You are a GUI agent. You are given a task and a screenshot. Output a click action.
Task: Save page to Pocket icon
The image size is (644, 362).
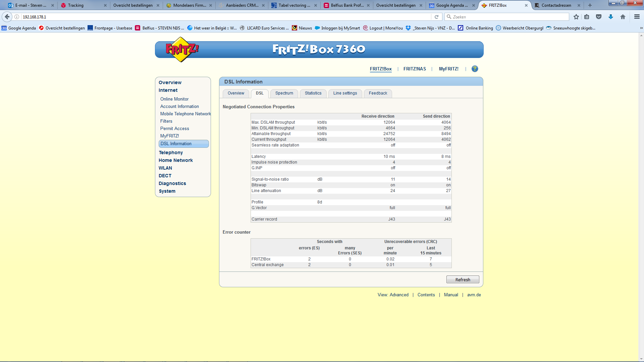pyautogui.click(x=599, y=17)
